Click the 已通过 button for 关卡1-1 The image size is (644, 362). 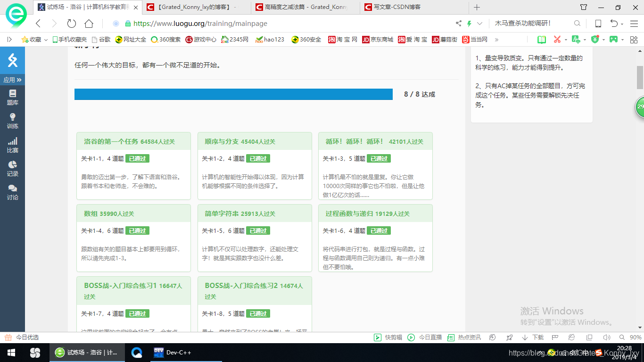137,158
